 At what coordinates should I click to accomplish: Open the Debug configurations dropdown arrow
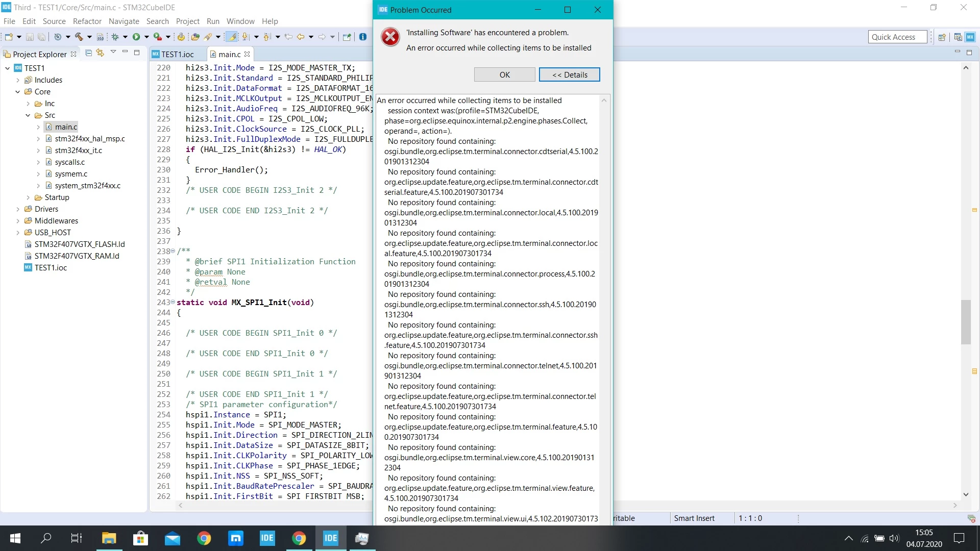click(125, 37)
